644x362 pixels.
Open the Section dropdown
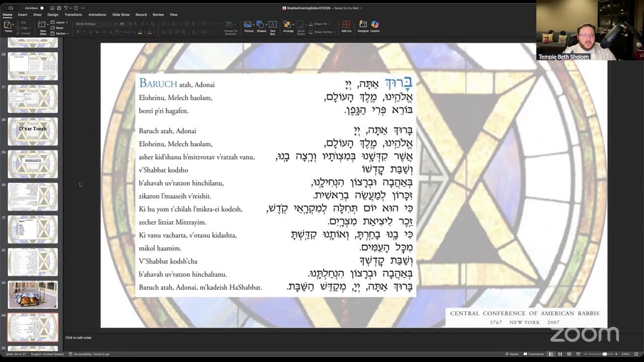pos(60,33)
